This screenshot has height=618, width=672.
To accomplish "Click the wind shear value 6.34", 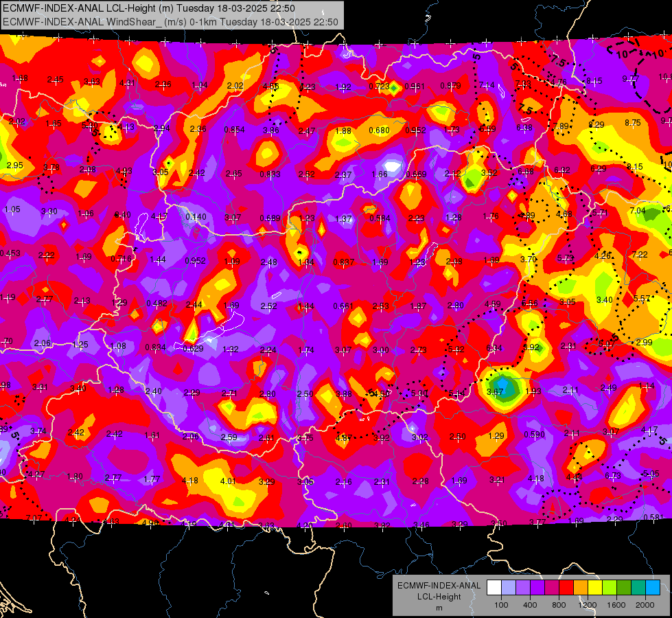I will pos(494,348).
